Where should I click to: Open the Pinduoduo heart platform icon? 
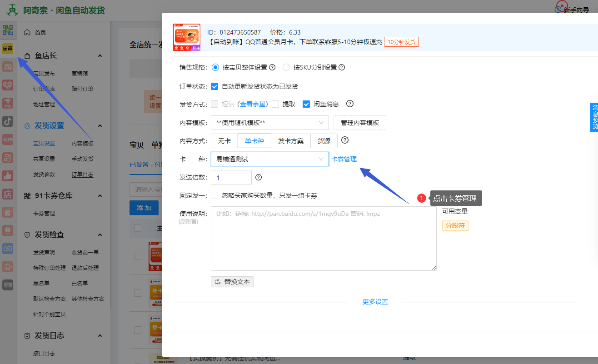click(8, 85)
